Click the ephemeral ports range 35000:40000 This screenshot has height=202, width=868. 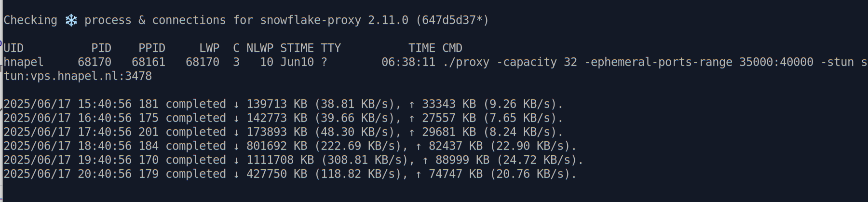pyautogui.click(x=776, y=62)
